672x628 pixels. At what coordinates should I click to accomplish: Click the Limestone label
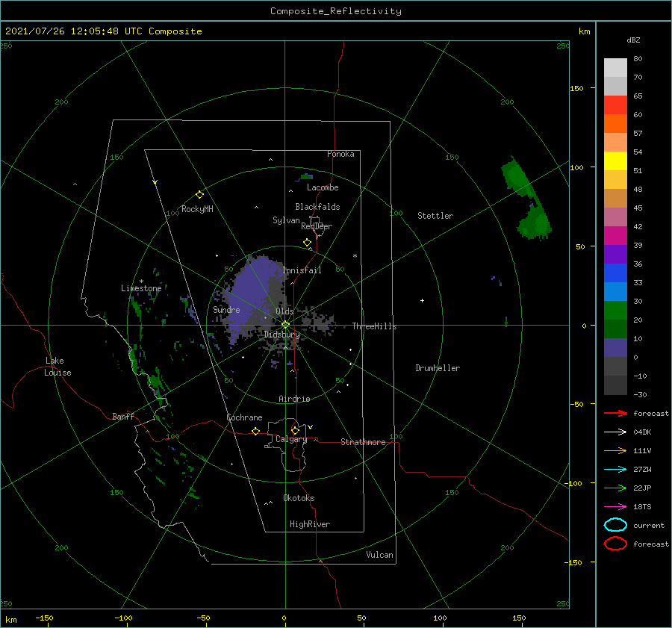(141, 288)
